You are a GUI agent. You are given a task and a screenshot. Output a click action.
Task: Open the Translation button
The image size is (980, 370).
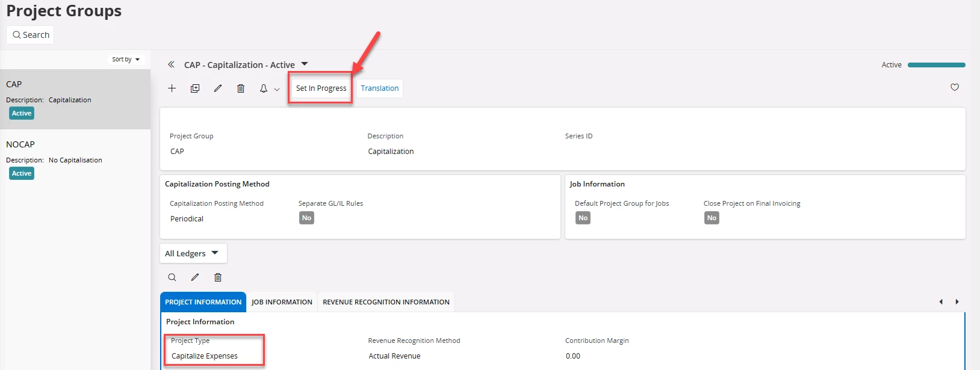coord(380,88)
